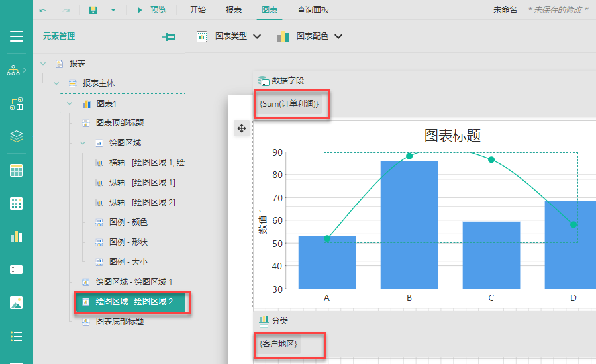Screen dimensions: 596x364
Task: Click the 图表标题 chart title
Action: [x=452, y=135]
